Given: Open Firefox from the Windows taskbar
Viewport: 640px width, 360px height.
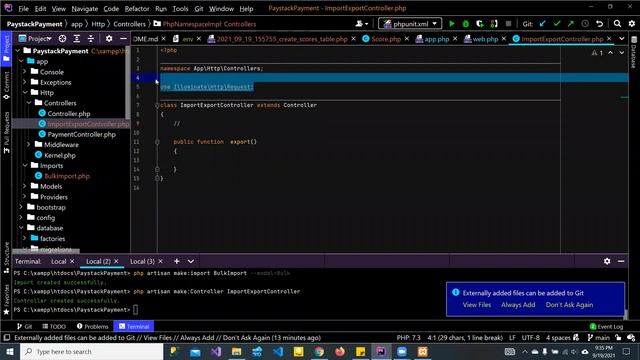Looking at the screenshot, I should pyautogui.click(x=340, y=351).
